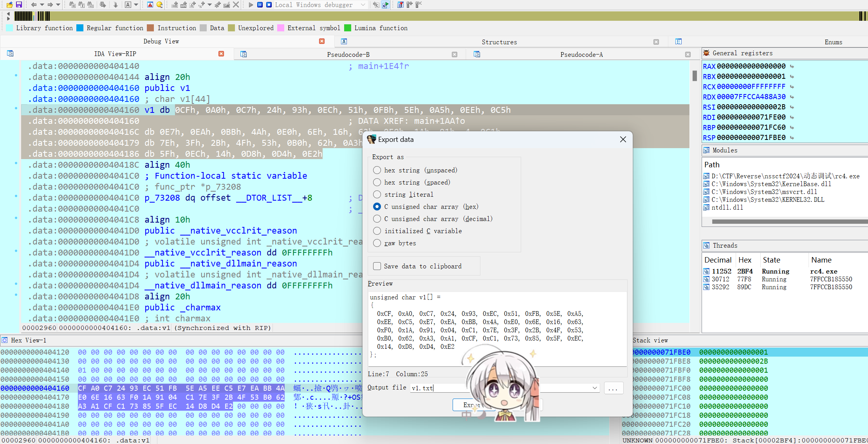Select raw bytes export option
The width and height of the screenshot is (868, 444).
pyautogui.click(x=377, y=243)
